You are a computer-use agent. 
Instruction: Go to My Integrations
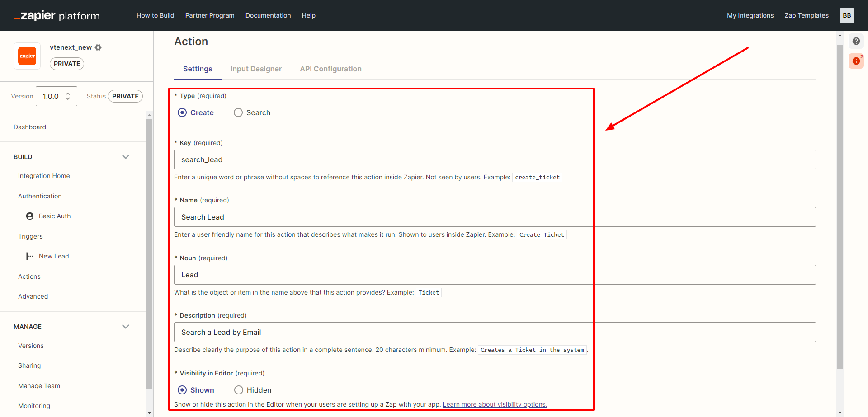point(750,15)
